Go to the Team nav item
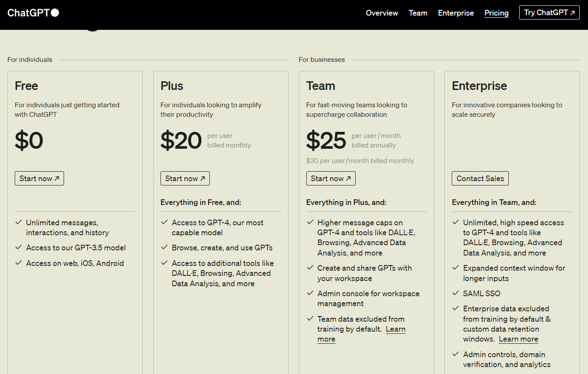 pyautogui.click(x=418, y=13)
